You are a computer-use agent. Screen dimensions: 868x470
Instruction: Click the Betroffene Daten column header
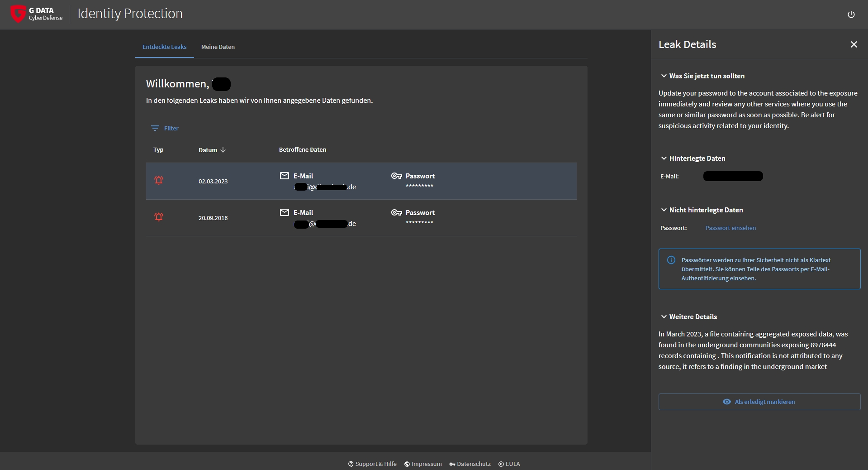pyautogui.click(x=302, y=149)
